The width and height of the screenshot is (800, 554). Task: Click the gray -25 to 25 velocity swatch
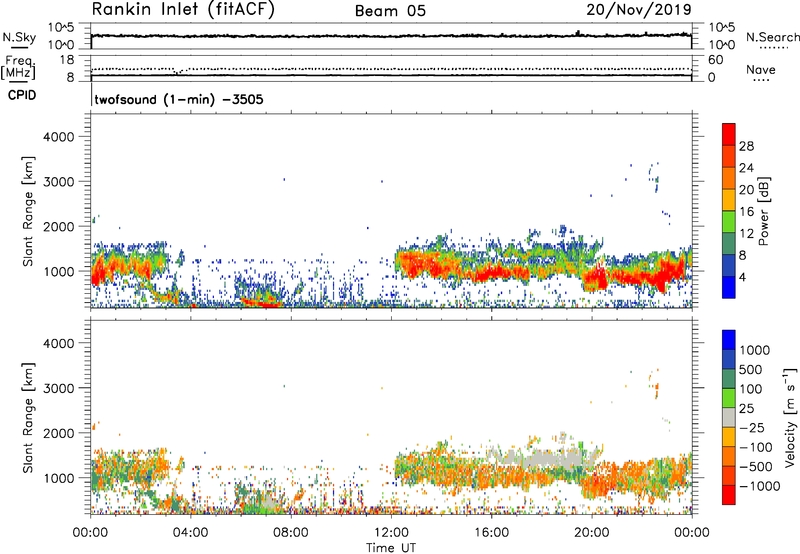(x=729, y=417)
